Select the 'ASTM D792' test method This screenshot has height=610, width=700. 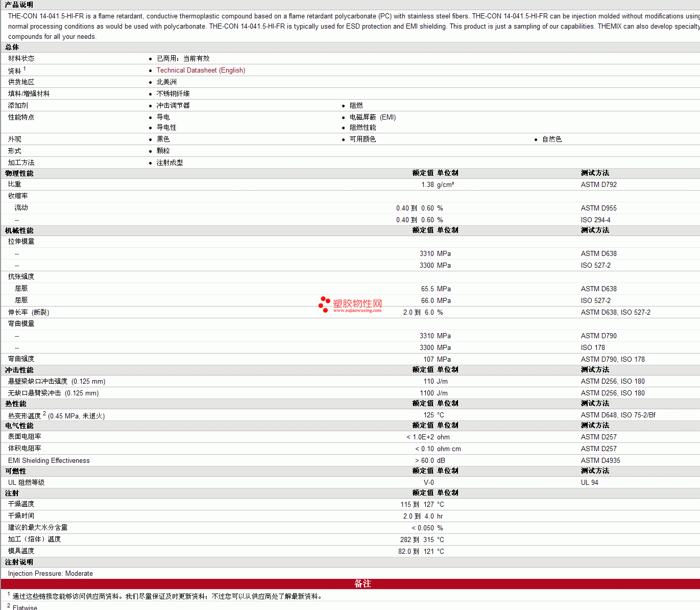pos(599,185)
